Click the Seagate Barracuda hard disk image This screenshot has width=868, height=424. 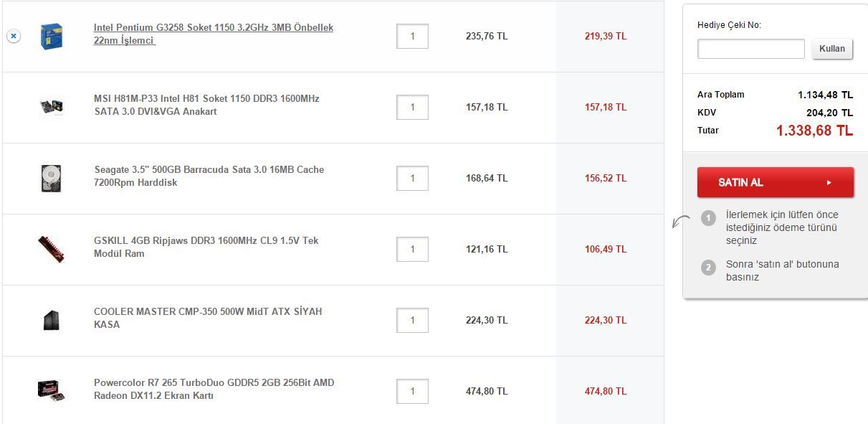pyautogui.click(x=51, y=178)
